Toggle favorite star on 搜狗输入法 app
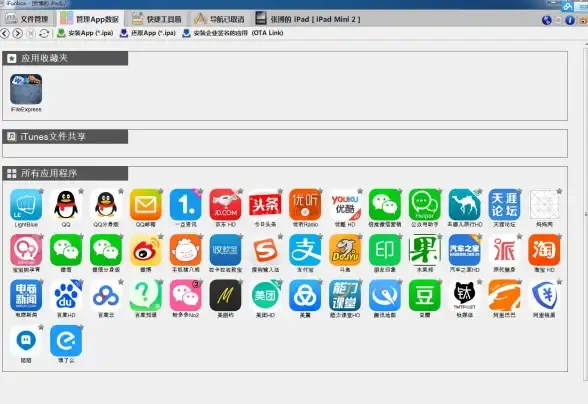Image resolution: width=588 pixels, height=404 pixels. tap(280, 236)
